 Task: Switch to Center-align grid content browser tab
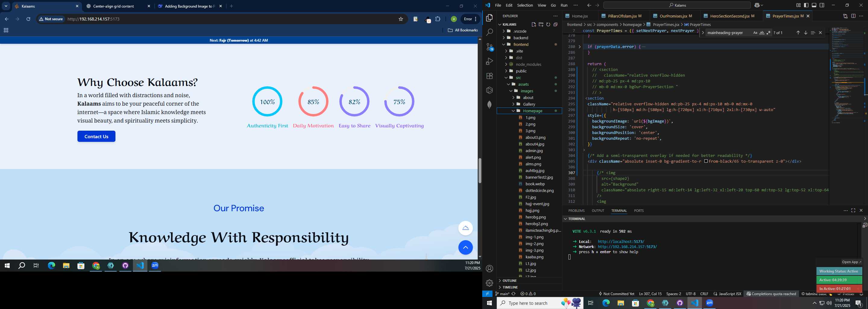click(x=118, y=6)
